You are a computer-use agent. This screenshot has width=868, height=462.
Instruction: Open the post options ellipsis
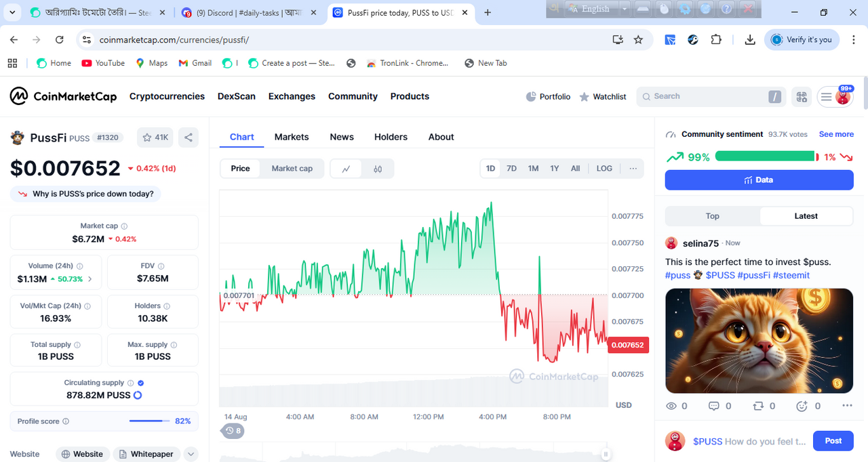click(847, 406)
